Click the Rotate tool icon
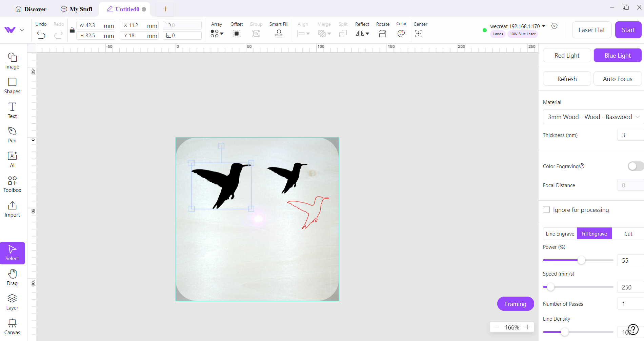 point(383,34)
